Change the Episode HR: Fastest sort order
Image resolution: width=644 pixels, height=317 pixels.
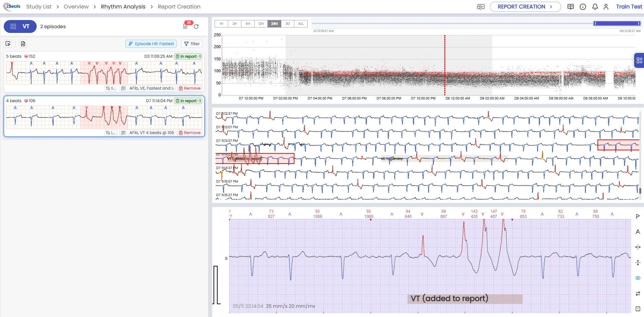point(151,44)
